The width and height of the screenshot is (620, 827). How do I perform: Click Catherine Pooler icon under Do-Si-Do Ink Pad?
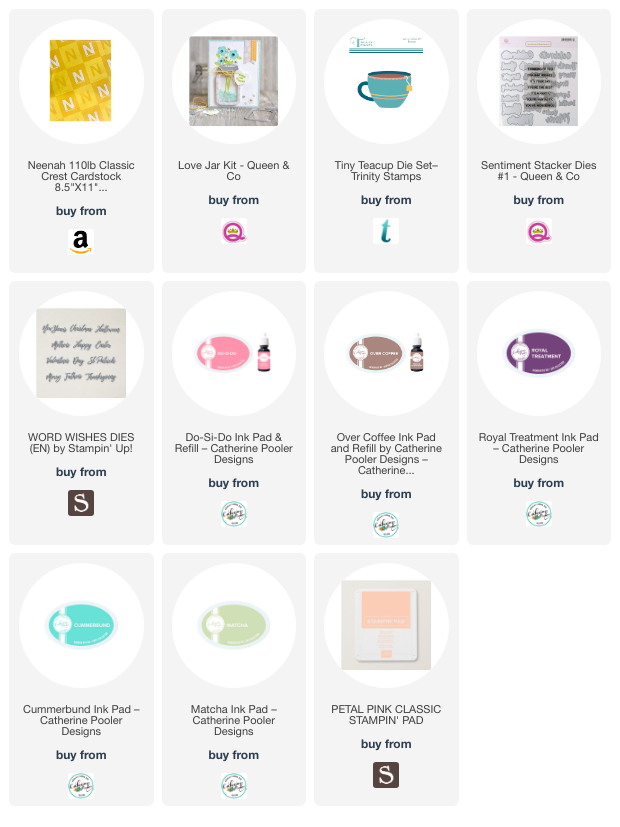(234, 513)
